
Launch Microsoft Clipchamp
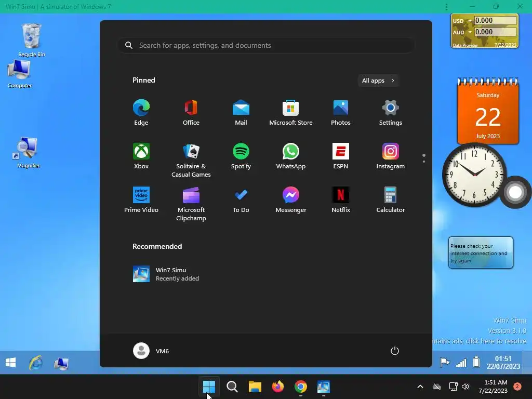tap(191, 204)
